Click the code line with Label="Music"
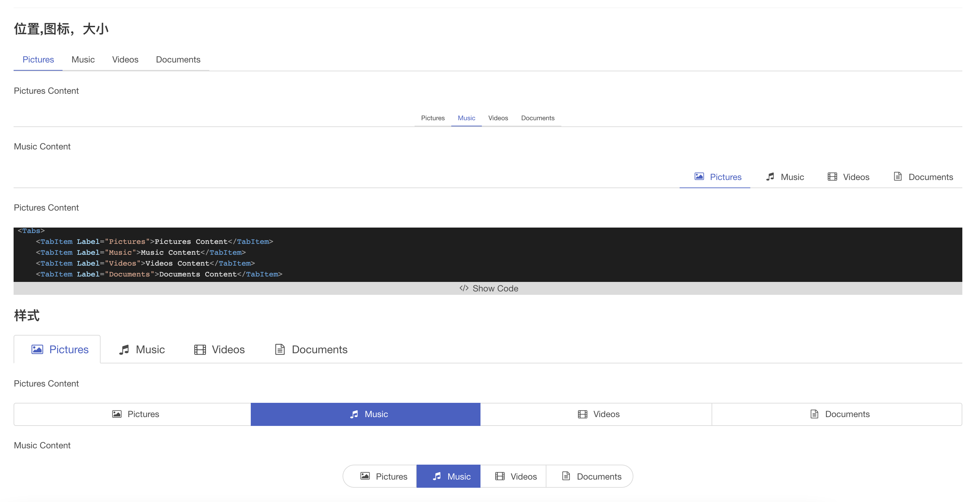This screenshot has height=502, width=980. click(141, 252)
